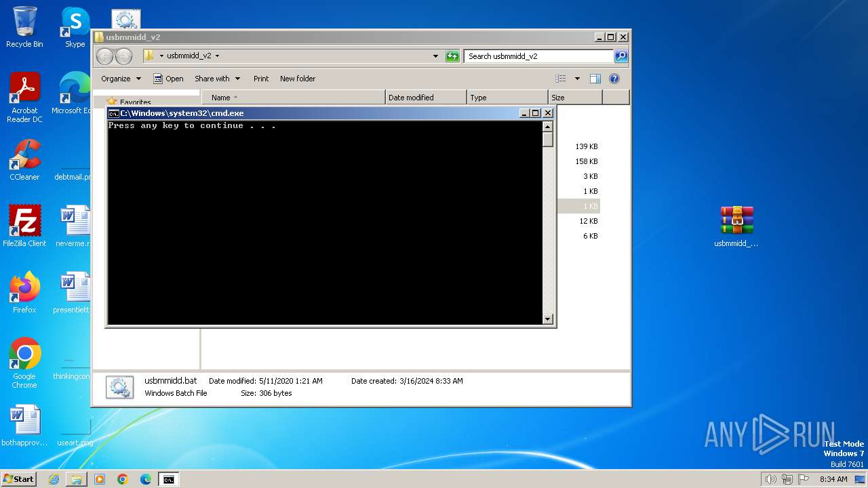Click cmd window scrollbar up arrow
This screenshot has height=488, width=868.
[x=548, y=127]
